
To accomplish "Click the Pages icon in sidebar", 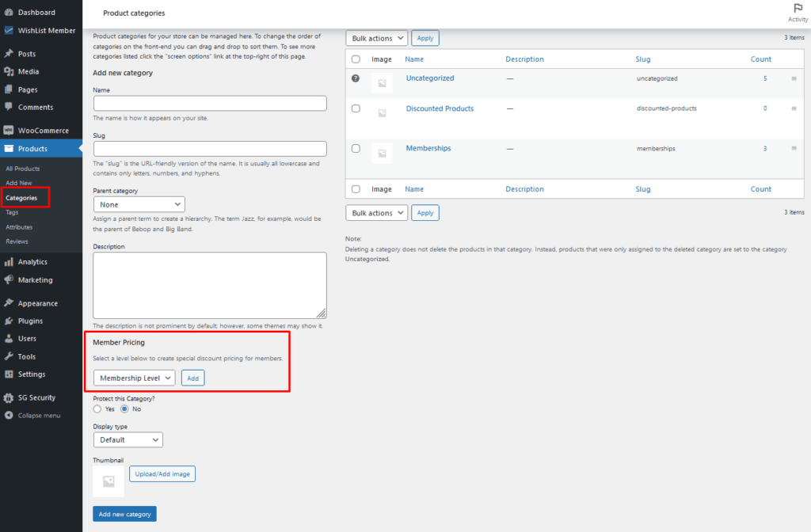I will point(9,89).
